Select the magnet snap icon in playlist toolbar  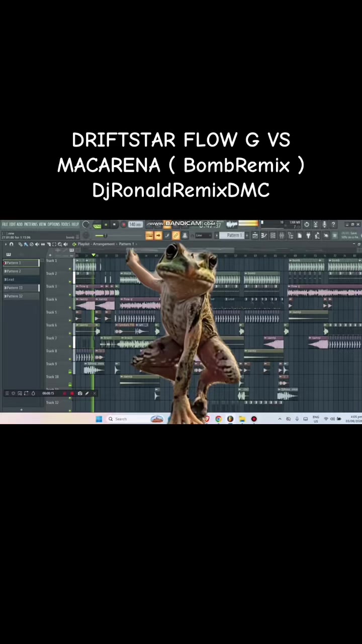coord(11,244)
